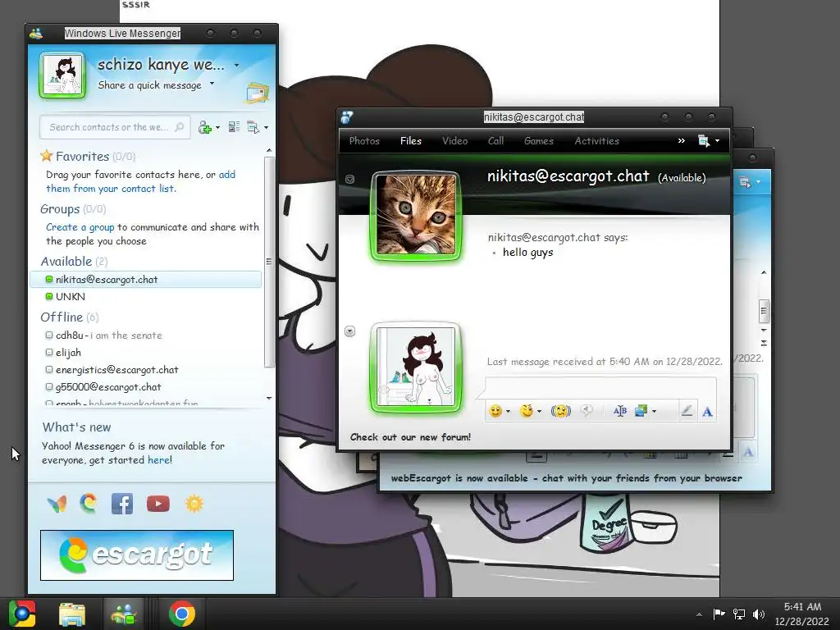Screen dimensions: 840x630
Task: Click the Messenger taskbar icon
Action: point(124,614)
